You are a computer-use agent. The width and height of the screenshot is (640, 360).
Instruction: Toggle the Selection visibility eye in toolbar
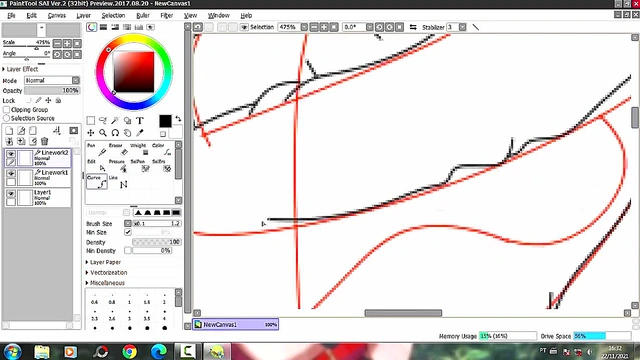coord(244,27)
